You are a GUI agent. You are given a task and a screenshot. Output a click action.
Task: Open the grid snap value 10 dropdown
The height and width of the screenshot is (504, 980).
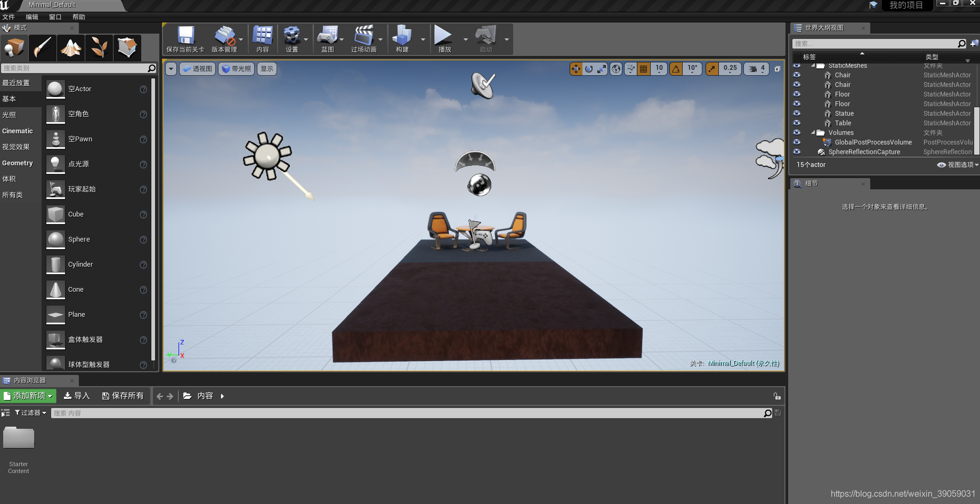pyautogui.click(x=659, y=69)
